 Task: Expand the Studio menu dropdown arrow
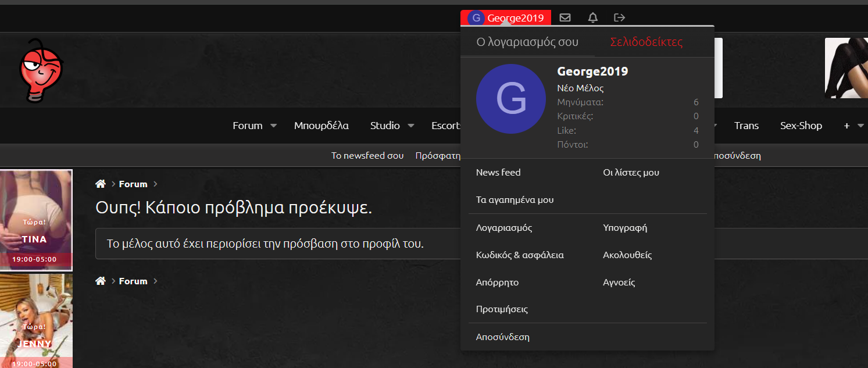(x=410, y=126)
